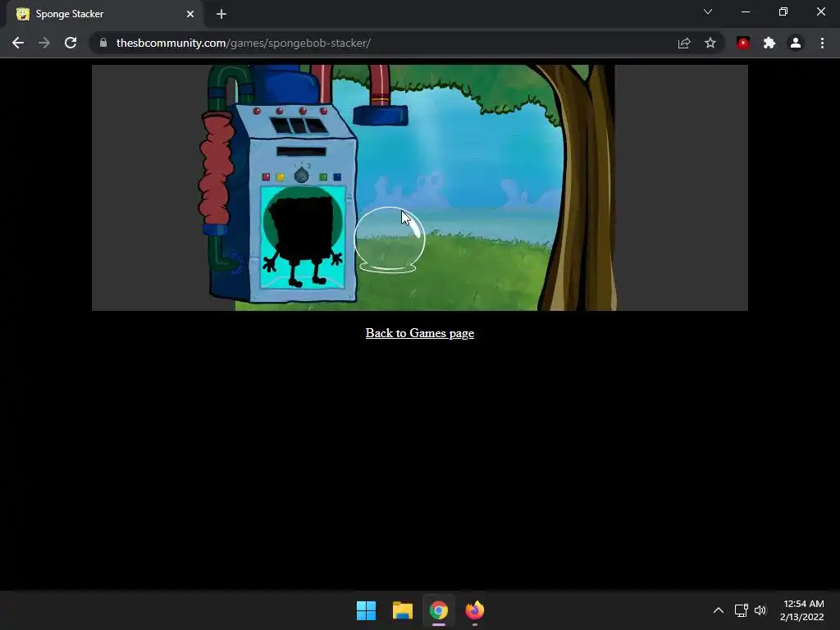Viewport: 840px width, 630px height.
Task: Go back to the previous page
Action: [18, 43]
